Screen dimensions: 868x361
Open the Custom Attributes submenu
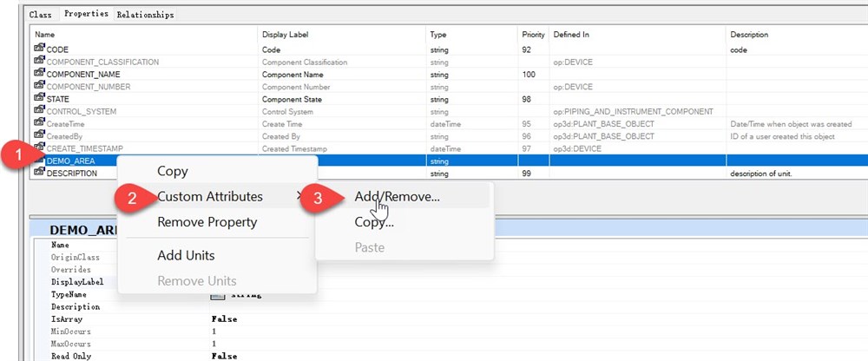(x=210, y=196)
